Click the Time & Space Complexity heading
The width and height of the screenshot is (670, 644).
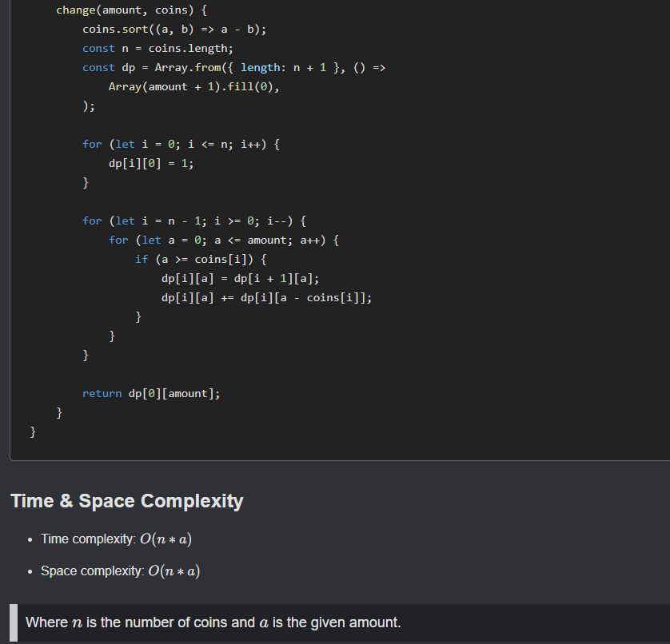click(x=126, y=501)
